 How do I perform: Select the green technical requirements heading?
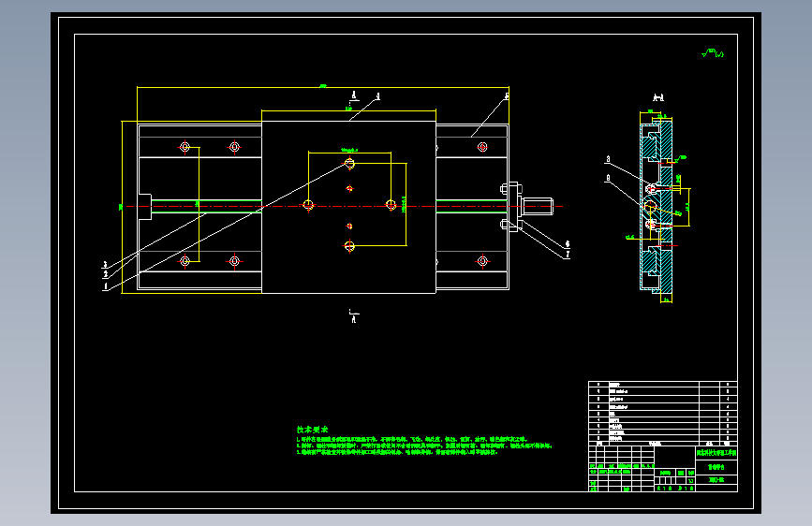[312, 430]
